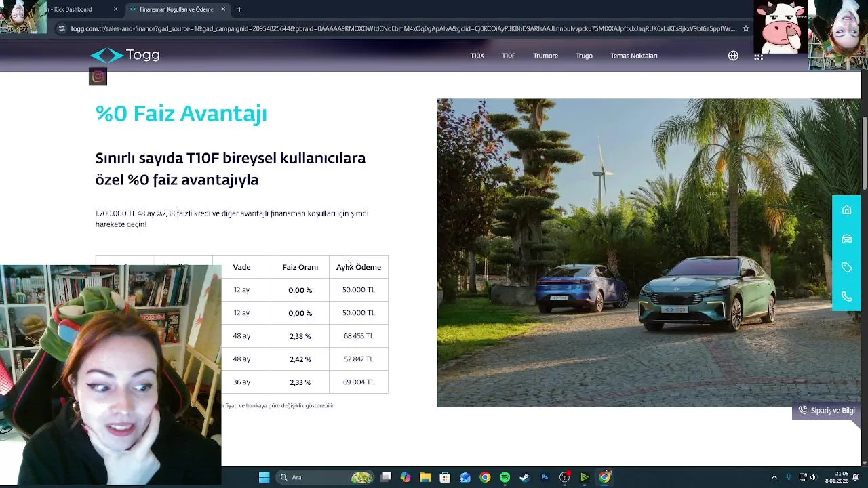Click the Aylık Ödeme column header

359,267
